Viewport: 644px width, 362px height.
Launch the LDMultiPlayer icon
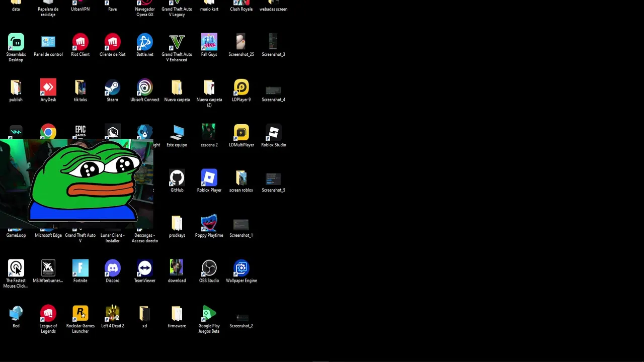[241, 133]
